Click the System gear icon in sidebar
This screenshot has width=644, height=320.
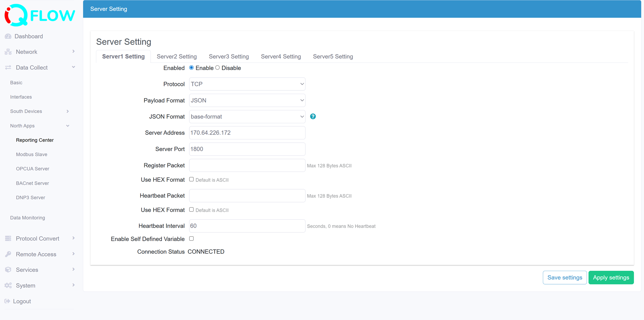8,285
